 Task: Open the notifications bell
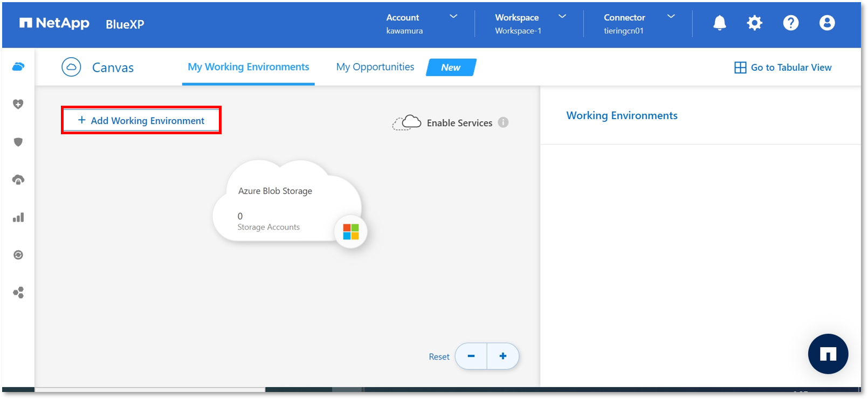pos(719,23)
